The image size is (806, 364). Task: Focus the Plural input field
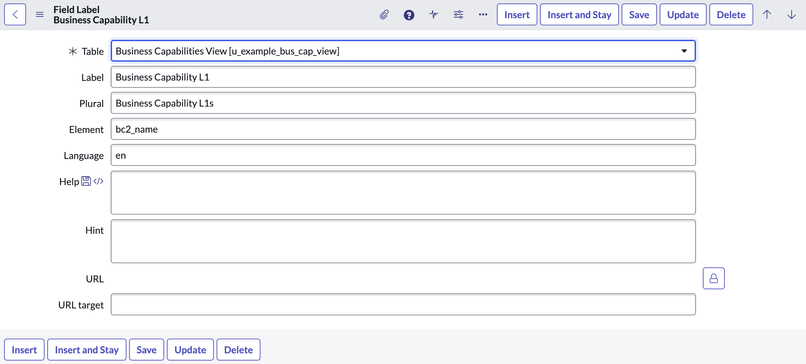tap(403, 103)
